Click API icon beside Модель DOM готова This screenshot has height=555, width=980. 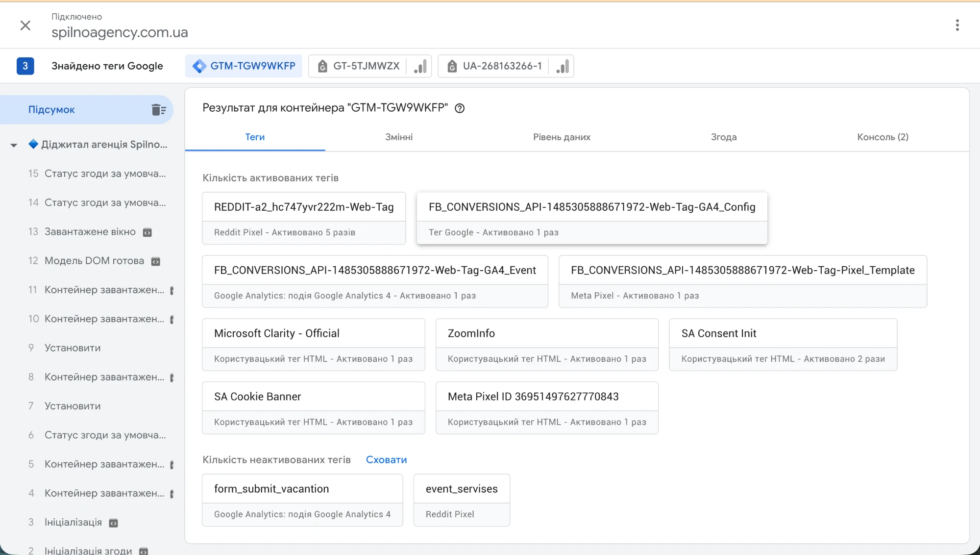[x=155, y=261]
